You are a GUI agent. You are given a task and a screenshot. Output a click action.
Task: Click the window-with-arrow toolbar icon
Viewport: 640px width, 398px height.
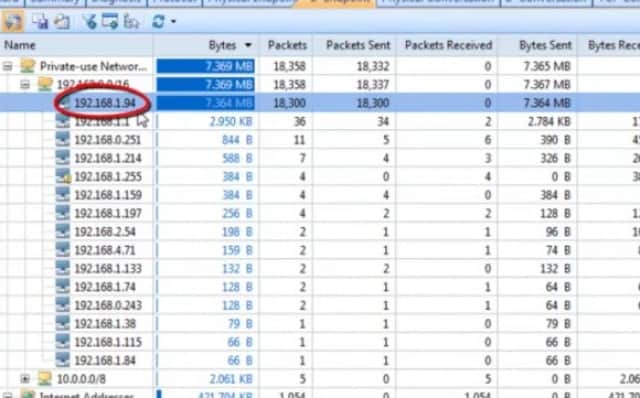click(x=110, y=21)
